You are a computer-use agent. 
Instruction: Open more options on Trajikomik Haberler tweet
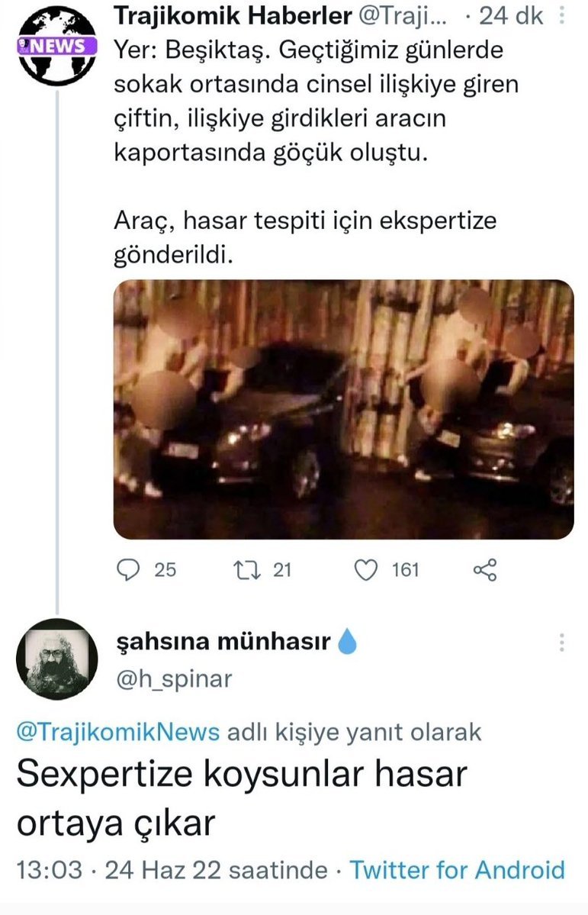[x=563, y=17]
